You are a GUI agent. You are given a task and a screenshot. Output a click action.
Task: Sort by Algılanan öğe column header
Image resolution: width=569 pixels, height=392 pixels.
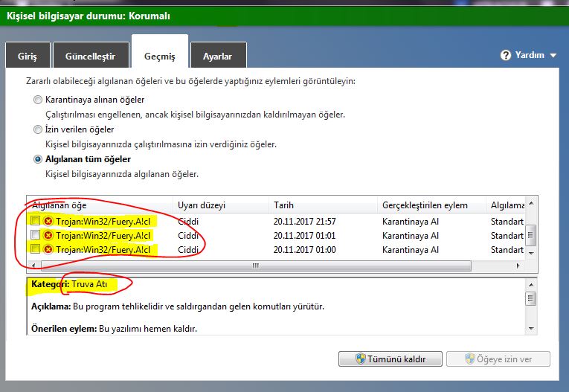click(100, 205)
